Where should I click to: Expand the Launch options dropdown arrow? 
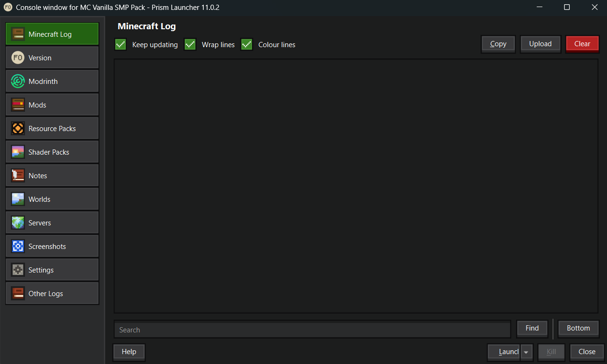(527, 352)
